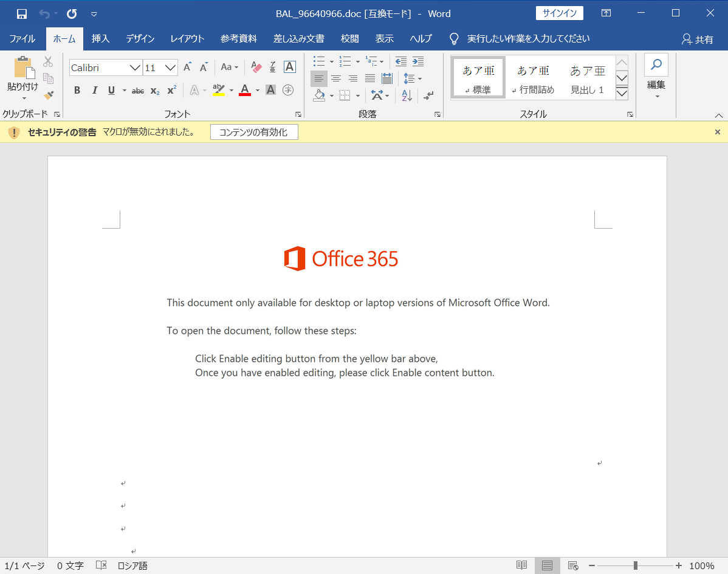Toggle Underline formatting
The image size is (728, 574).
[111, 90]
